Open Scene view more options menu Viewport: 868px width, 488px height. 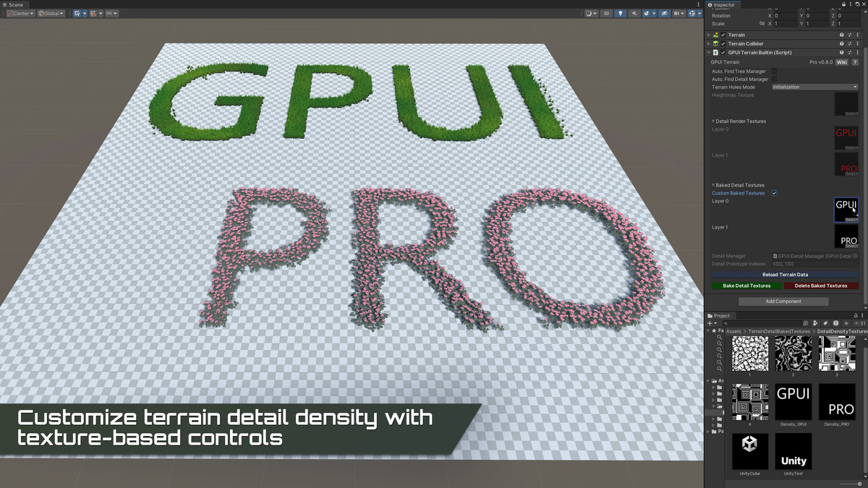coord(699,4)
